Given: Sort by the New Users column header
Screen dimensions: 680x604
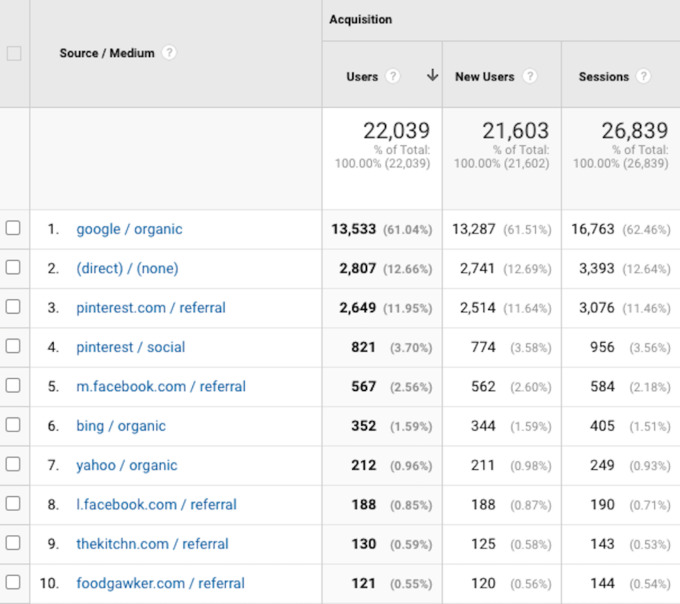Looking at the screenshot, I should click(x=484, y=77).
